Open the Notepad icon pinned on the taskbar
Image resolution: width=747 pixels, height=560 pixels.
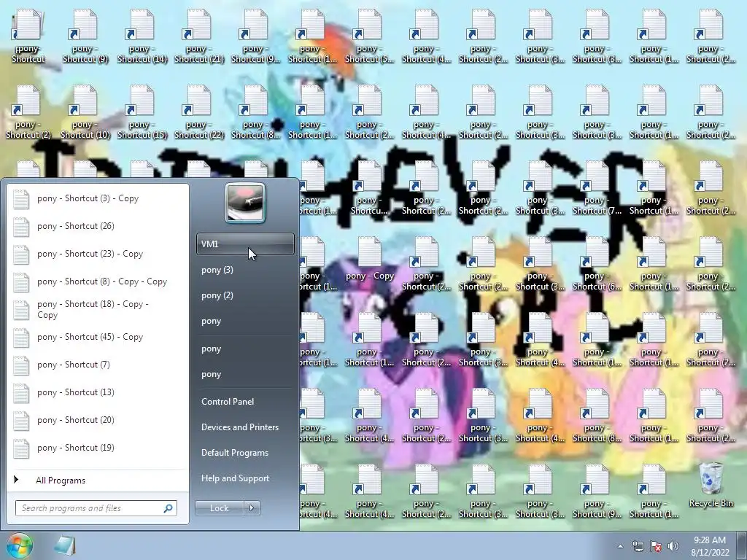coord(64,545)
